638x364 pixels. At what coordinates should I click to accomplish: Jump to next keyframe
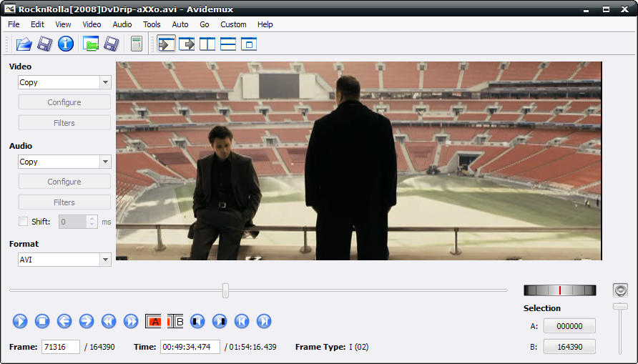click(x=131, y=321)
